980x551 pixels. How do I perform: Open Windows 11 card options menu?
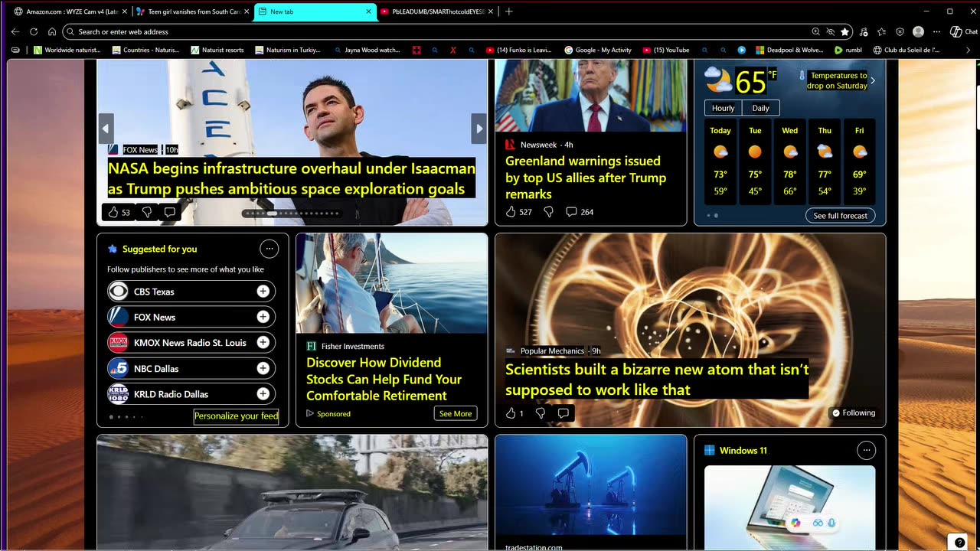866,450
